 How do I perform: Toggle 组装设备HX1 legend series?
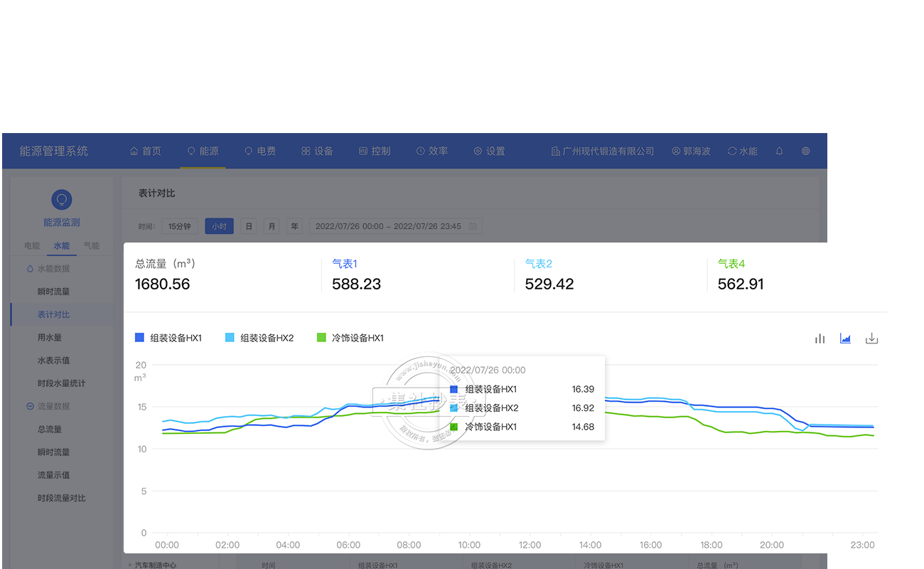click(168, 338)
